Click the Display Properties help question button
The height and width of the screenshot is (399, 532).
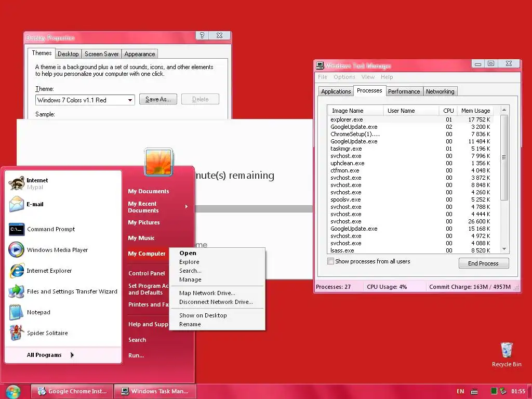[202, 35]
